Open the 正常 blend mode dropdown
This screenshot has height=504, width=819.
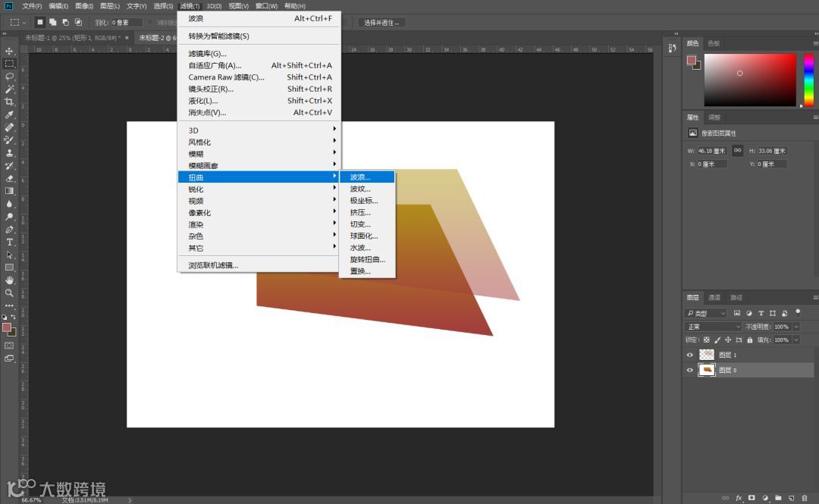tap(713, 327)
